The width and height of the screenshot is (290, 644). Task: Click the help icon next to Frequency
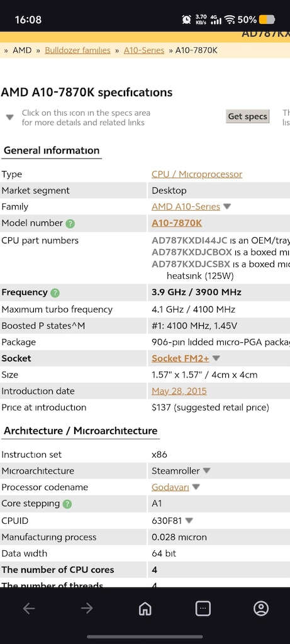pos(55,293)
